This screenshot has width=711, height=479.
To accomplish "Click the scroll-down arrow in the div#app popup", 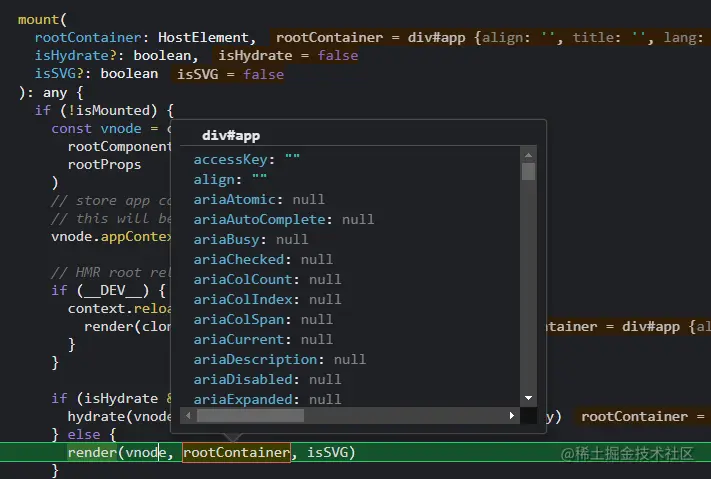I will 528,398.
